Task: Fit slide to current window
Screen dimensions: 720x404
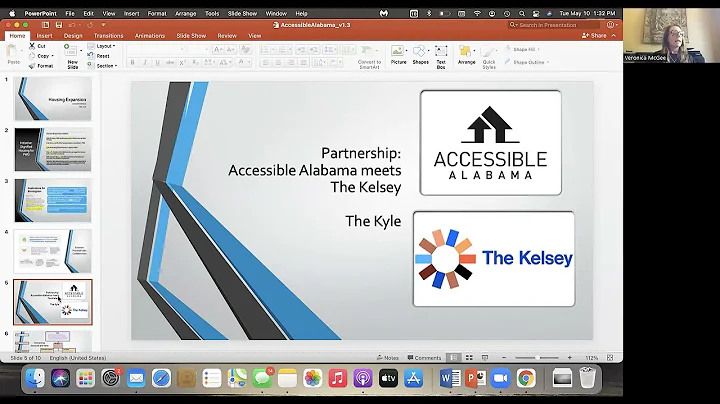Action: 610,358
